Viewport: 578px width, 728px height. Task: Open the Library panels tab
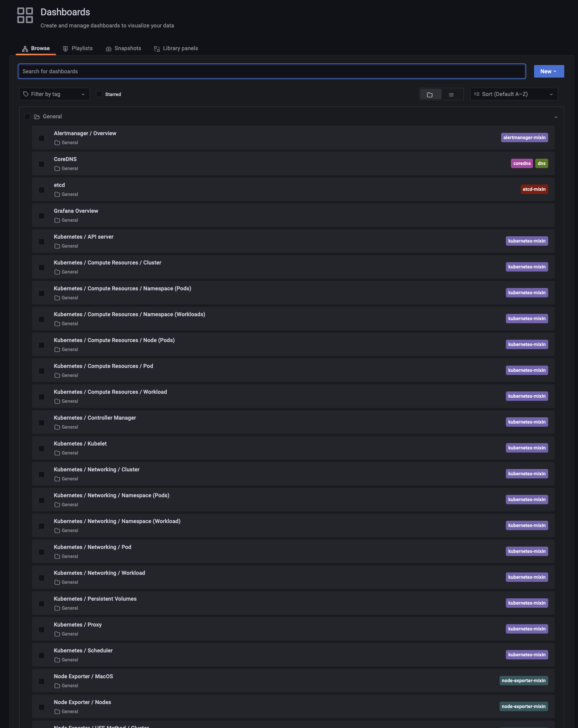click(176, 49)
